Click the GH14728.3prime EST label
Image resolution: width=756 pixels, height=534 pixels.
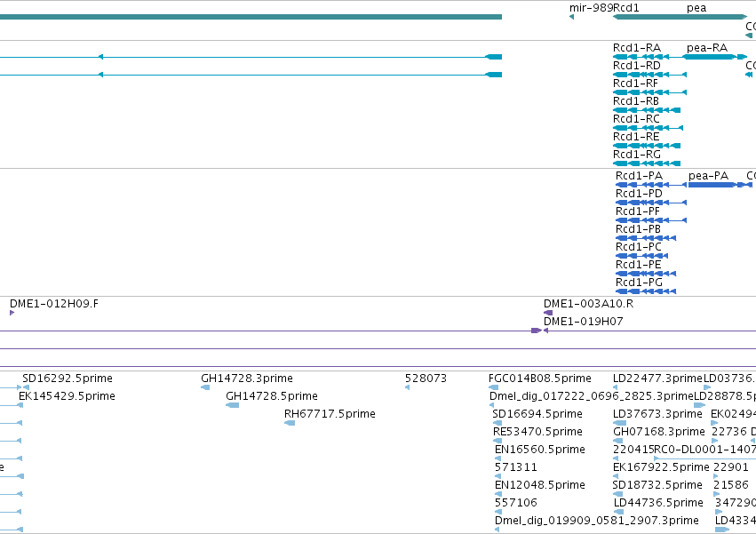click(247, 379)
